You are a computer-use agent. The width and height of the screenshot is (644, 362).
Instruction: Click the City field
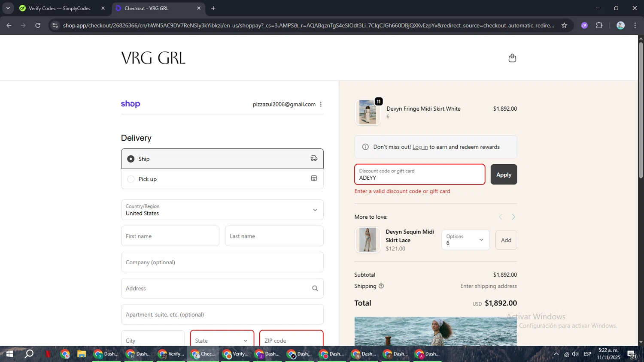(153, 340)
